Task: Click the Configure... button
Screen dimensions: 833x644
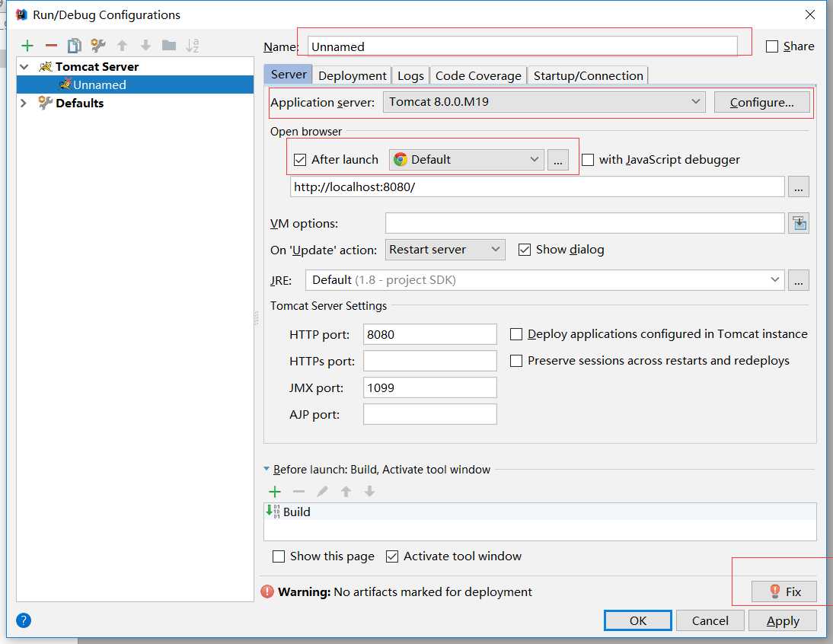Action: point(762,102)
